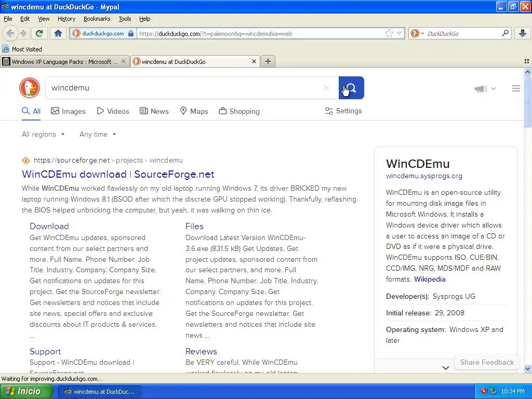Open the Files sitelink

194,227
